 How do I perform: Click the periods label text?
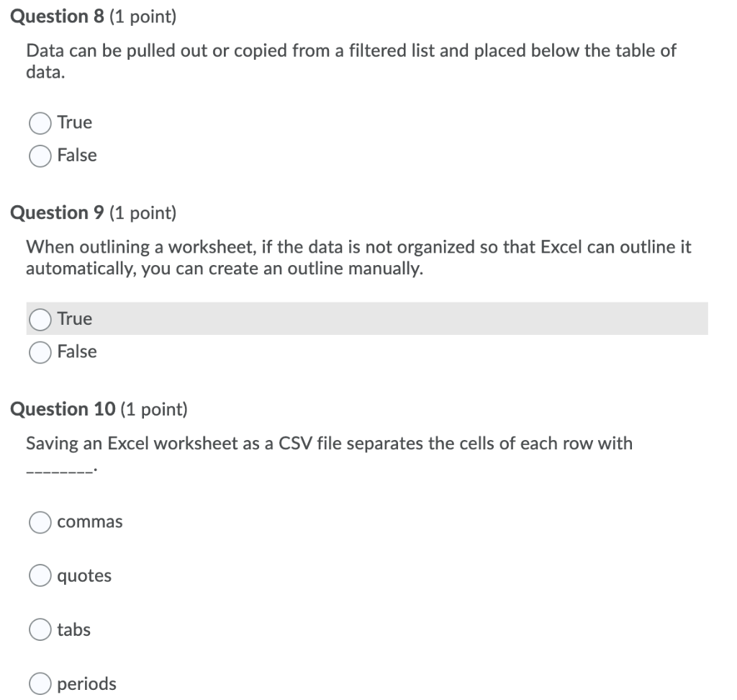tap(87, 683)
